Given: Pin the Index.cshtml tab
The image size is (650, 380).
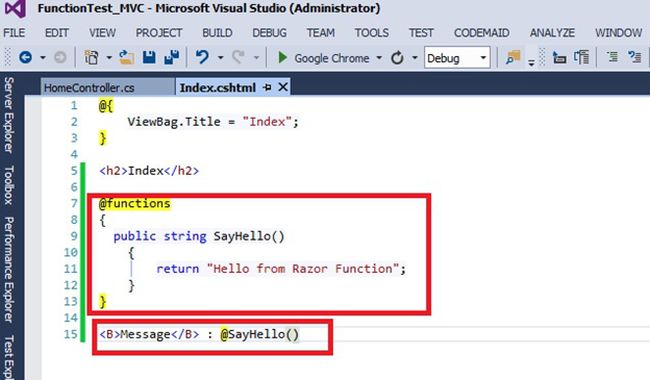Looking at the screenshot, I should point(267,87).
